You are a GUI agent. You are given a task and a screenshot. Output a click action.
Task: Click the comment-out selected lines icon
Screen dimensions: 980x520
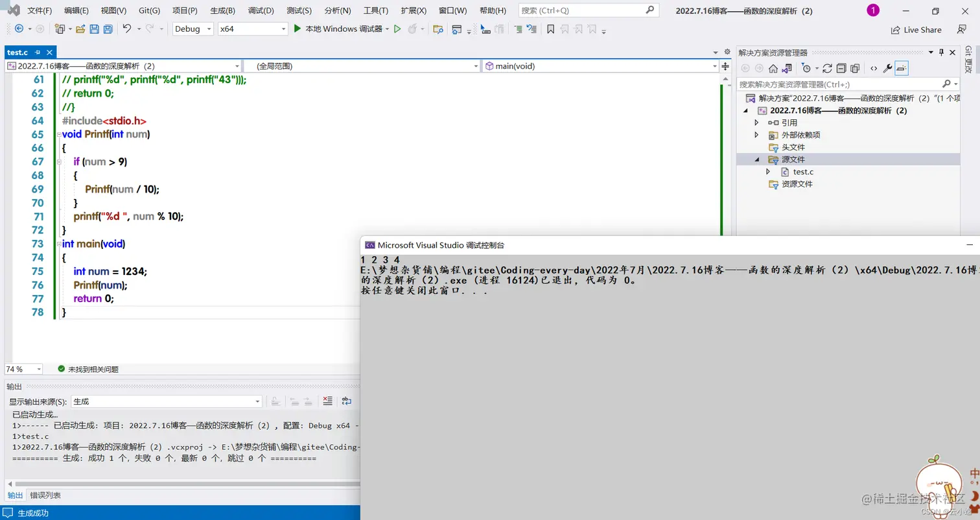(518, 29)
